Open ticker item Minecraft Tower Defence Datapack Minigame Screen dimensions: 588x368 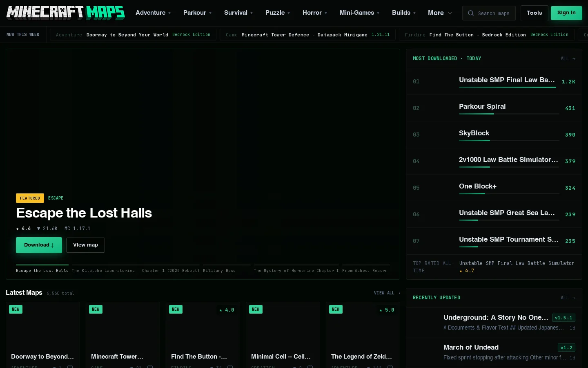pyautogui.click(x=307, y=35)
